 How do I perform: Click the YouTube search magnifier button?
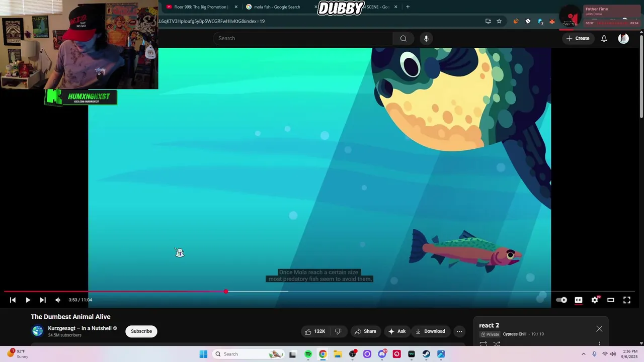(404, 38)
